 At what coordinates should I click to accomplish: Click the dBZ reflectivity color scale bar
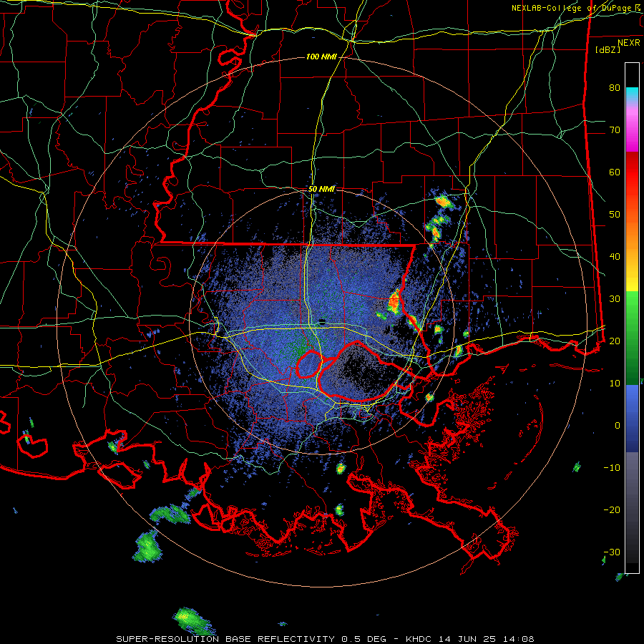pyautogui.click(x=632, y=318)
